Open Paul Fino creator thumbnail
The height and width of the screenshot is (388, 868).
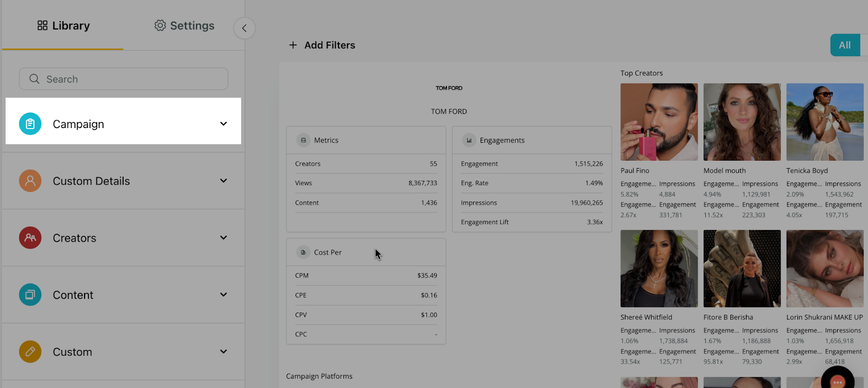click(659, 122)
